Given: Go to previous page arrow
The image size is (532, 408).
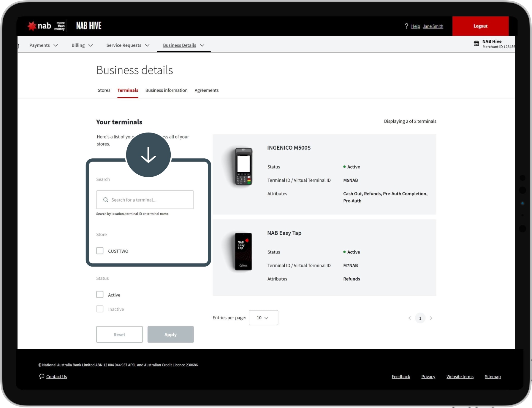Looking at the screenshot, I should [409, 318].
